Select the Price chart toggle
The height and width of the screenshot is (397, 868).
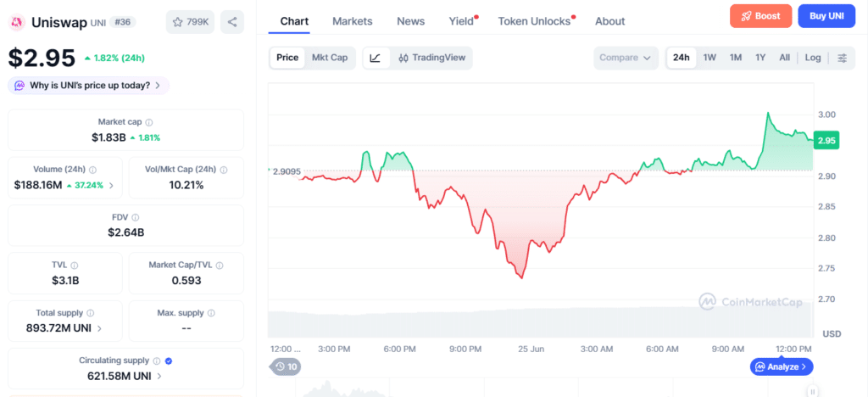click(x=287, y=58)
